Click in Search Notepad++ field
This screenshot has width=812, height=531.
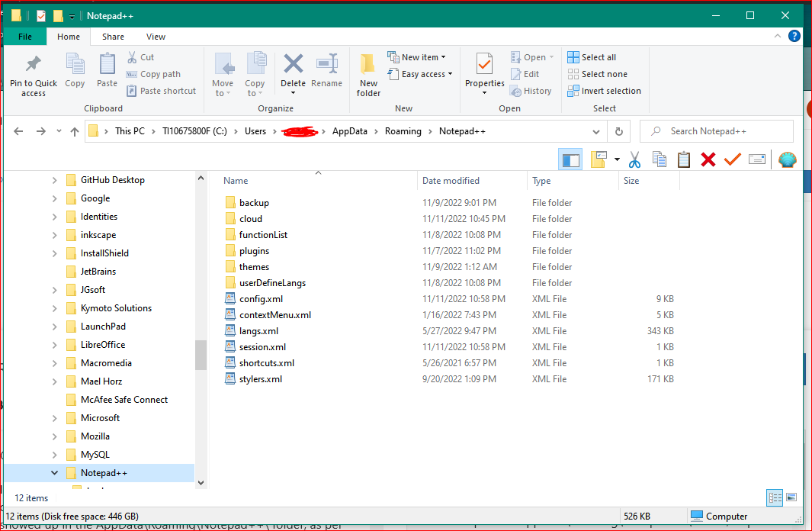tap(717, 131)
